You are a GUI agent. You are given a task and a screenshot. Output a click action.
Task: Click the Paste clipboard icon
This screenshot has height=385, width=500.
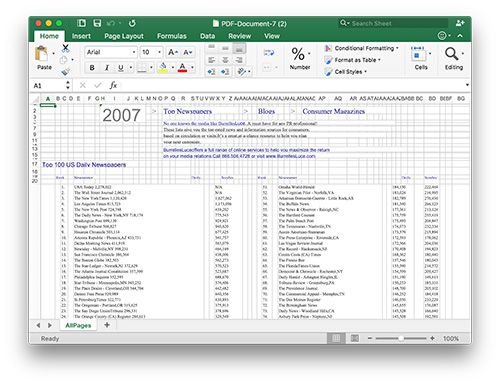coord(41,54)
